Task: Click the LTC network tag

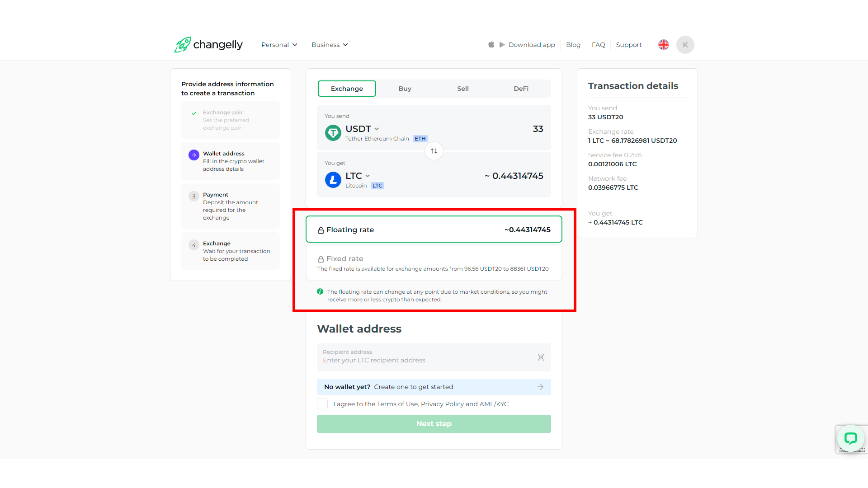Action: pos(377,186)
